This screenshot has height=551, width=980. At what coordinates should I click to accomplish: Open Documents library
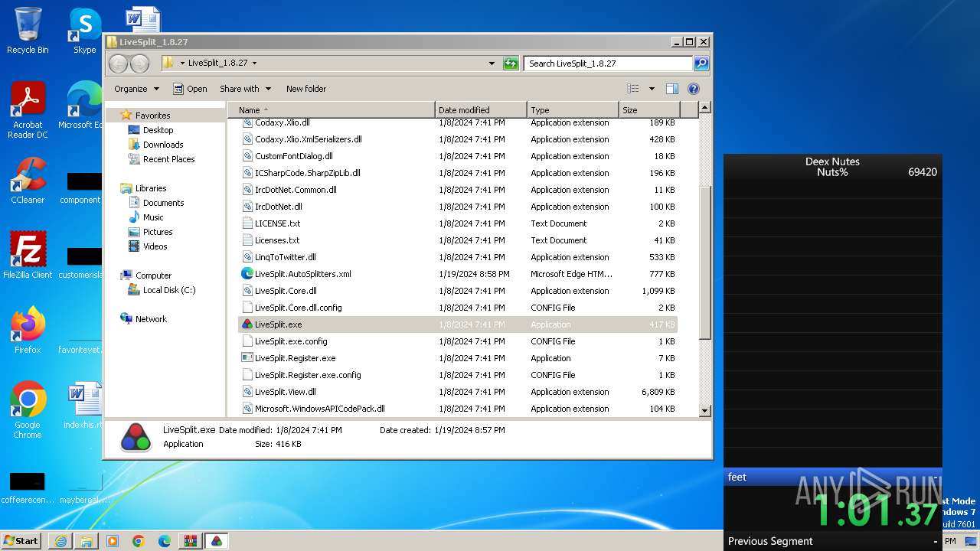163,203
